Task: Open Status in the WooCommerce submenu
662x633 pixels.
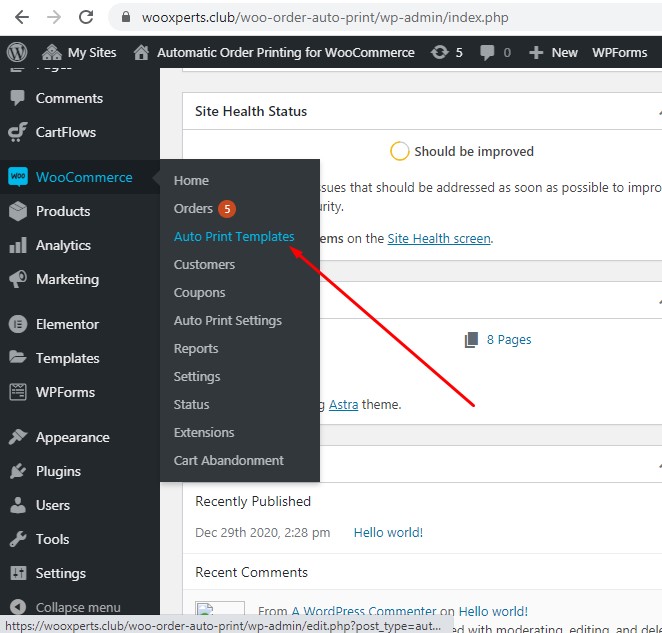Action: (x=191, y=405)
